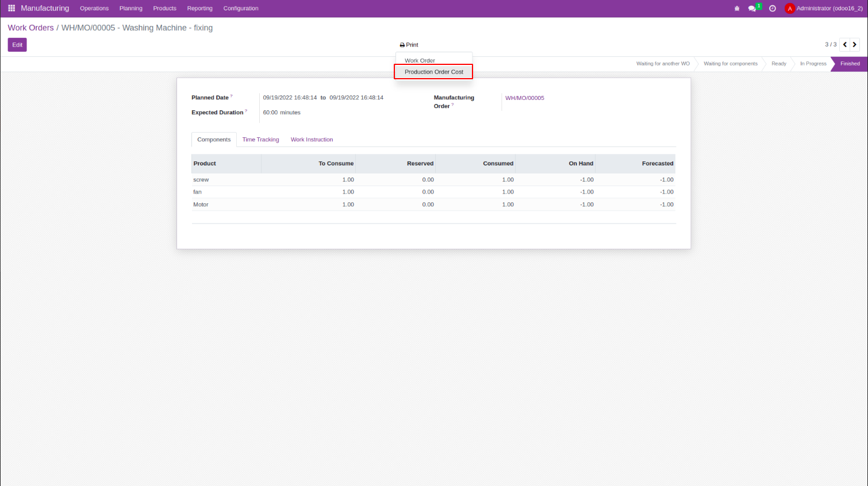
Task: Open the Reporting menu
Action: (199, 9)
